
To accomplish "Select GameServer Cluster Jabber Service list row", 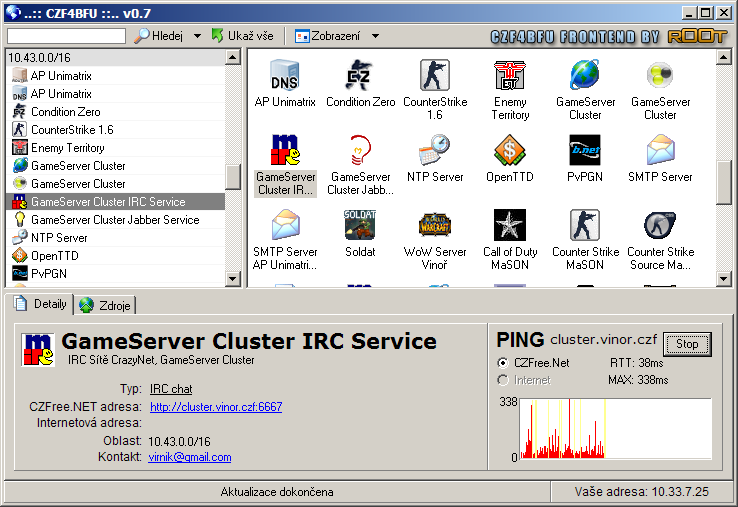I will click(x=116, y=220).
